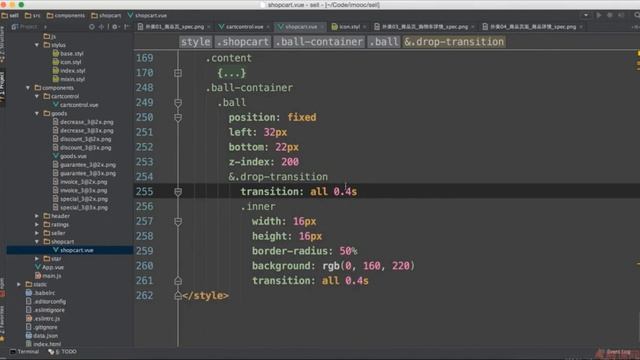Click the shopcart folder in navigation bar

pyautogui.click(x=106, y=16)
